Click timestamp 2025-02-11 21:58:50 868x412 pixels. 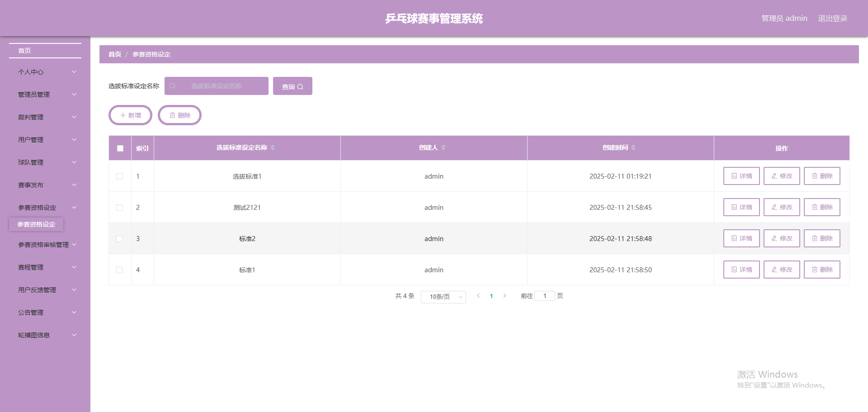click(620, 270)
